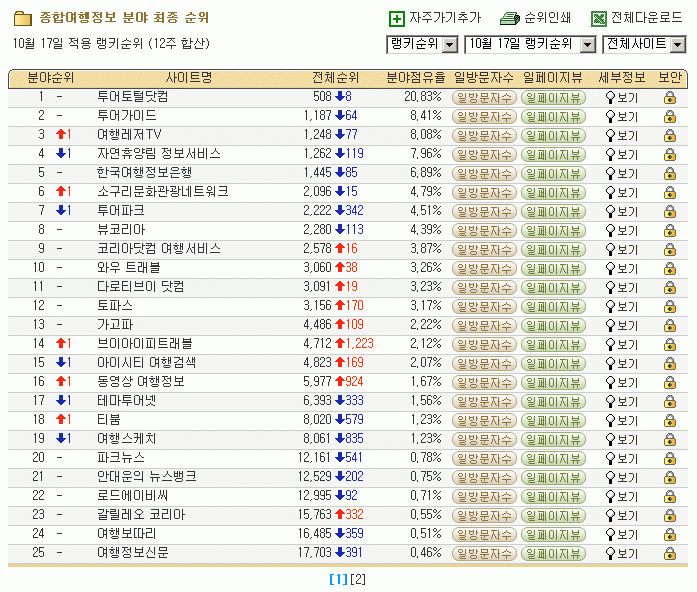Viewport: 697px width, 592px height.
Task: Click the 자주가기추가 plus icon
Action: coord(397,19)
